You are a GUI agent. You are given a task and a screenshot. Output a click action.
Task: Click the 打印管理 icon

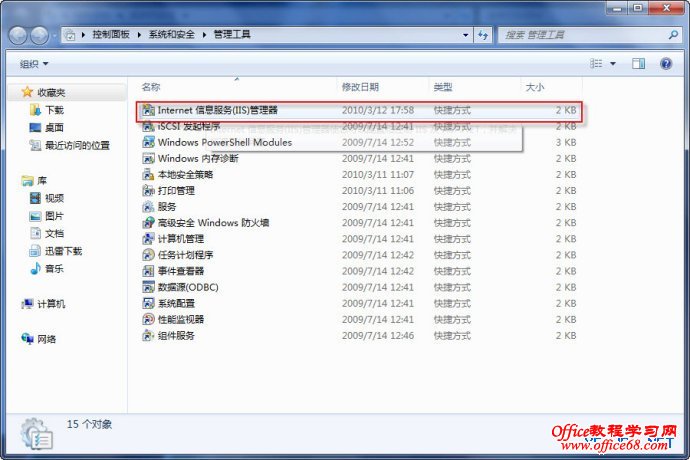pos(149,191)
